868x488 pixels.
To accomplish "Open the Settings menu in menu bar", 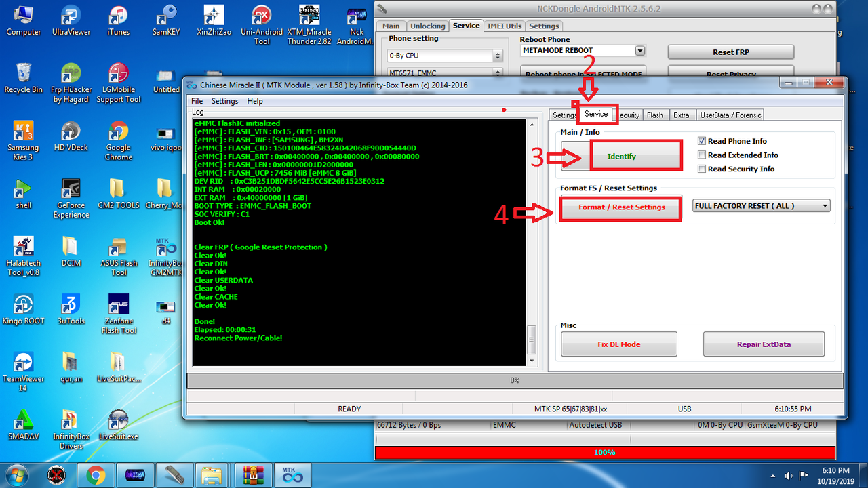I will click(224, 101).
